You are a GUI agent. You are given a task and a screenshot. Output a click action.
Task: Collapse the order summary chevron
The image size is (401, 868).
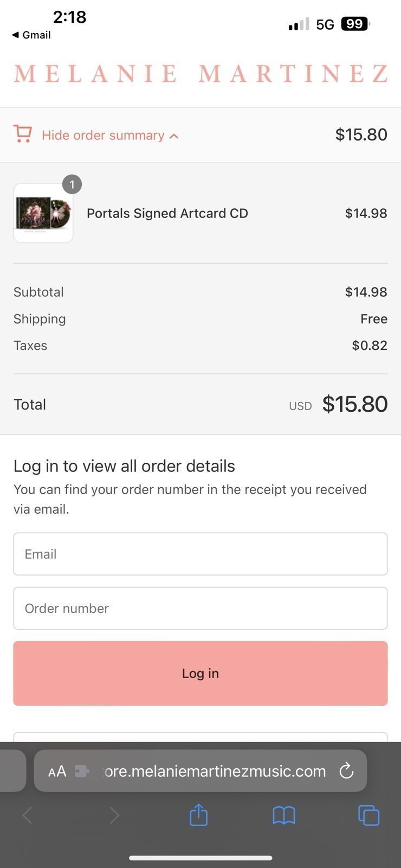174,136
